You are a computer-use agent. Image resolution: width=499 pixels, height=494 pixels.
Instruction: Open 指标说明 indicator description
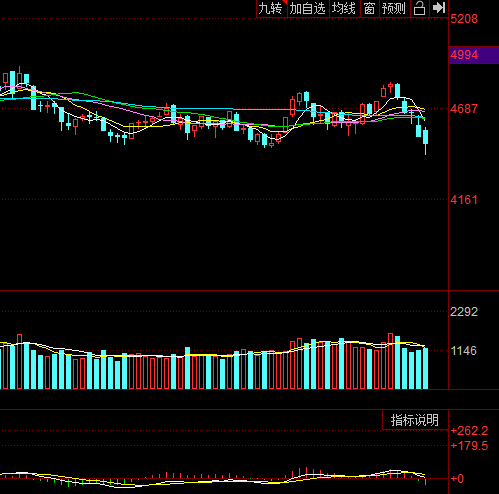tap(415, 420)
